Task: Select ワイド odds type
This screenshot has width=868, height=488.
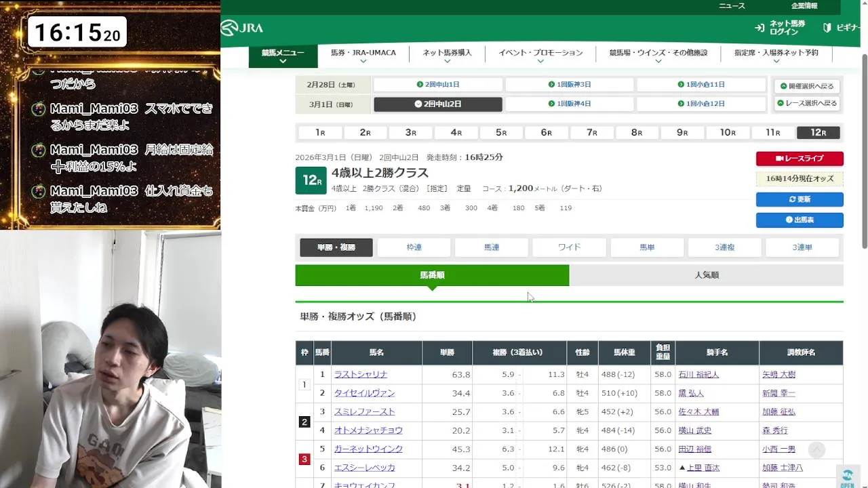Action: point(569,247)
